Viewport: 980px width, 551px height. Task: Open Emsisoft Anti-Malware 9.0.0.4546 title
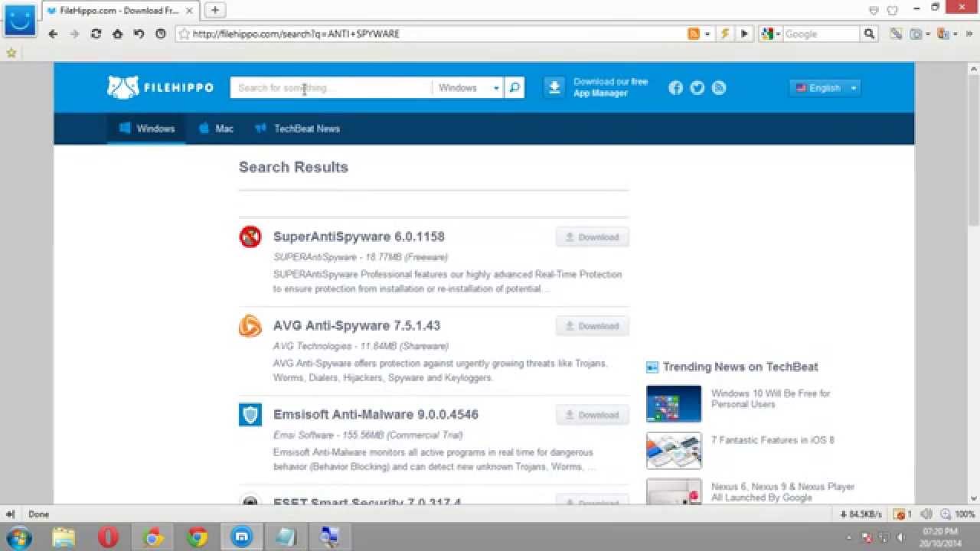click(x=376, y=414)
